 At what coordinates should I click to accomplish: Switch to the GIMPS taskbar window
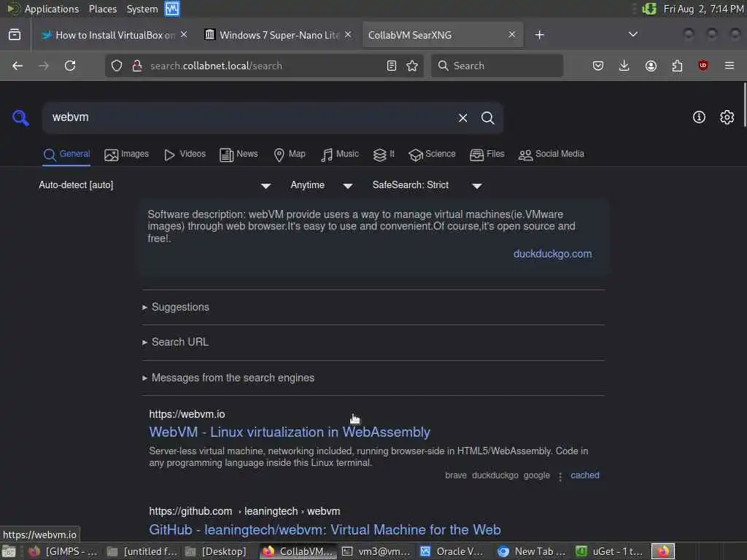pos(63,551)
